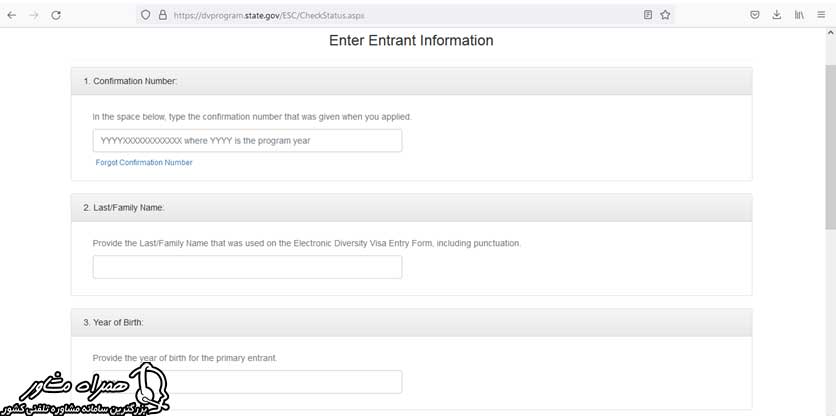
Task: Toggle reader view in address bar
Action: click(x=648, y=15)
